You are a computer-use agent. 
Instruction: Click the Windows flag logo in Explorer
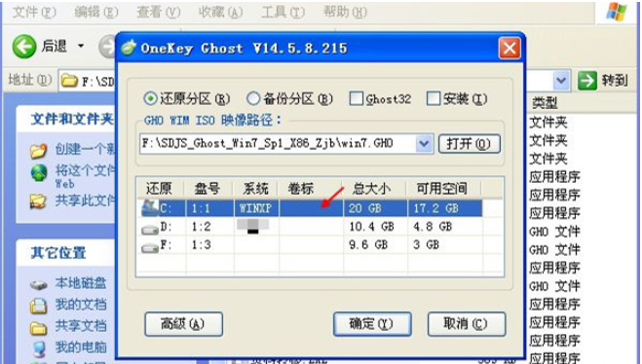coord(617,13)
